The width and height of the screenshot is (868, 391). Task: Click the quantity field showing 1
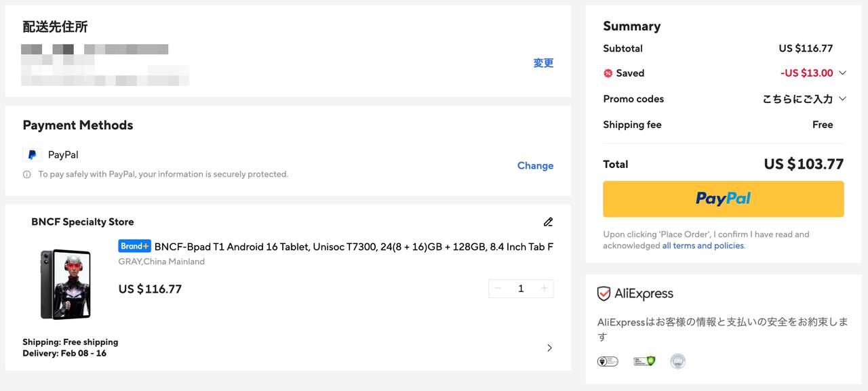click(x=521, y=289)
